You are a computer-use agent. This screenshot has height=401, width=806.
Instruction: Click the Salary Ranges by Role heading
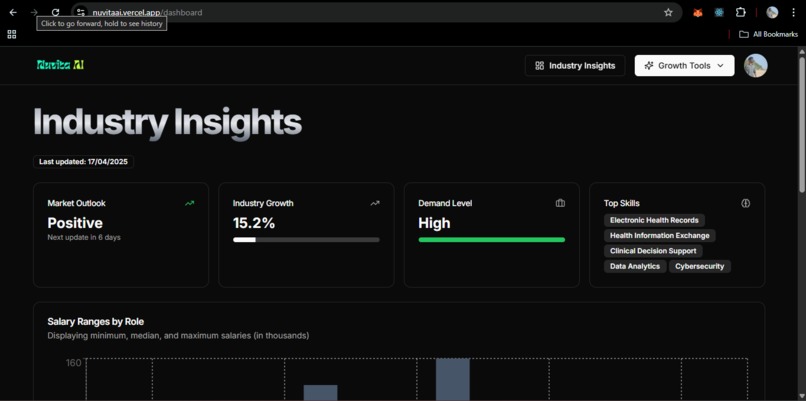pos(96,322)
